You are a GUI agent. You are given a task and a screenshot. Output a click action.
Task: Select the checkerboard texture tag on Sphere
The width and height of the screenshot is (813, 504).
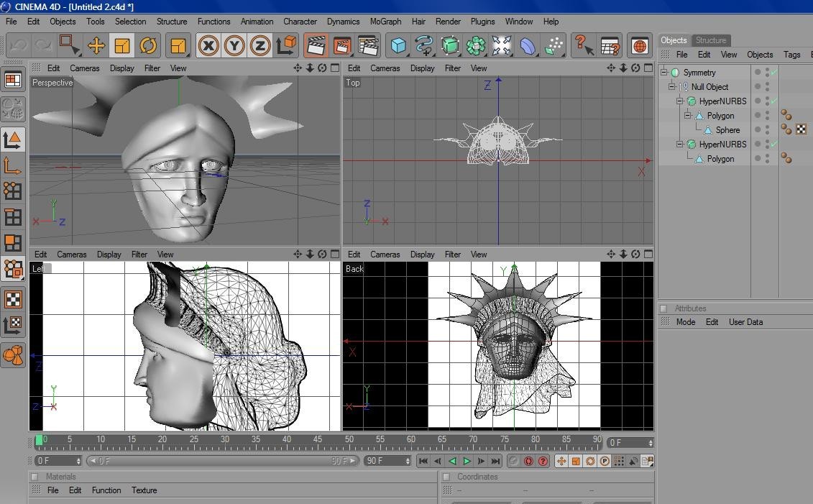click(x=801, y=129)
